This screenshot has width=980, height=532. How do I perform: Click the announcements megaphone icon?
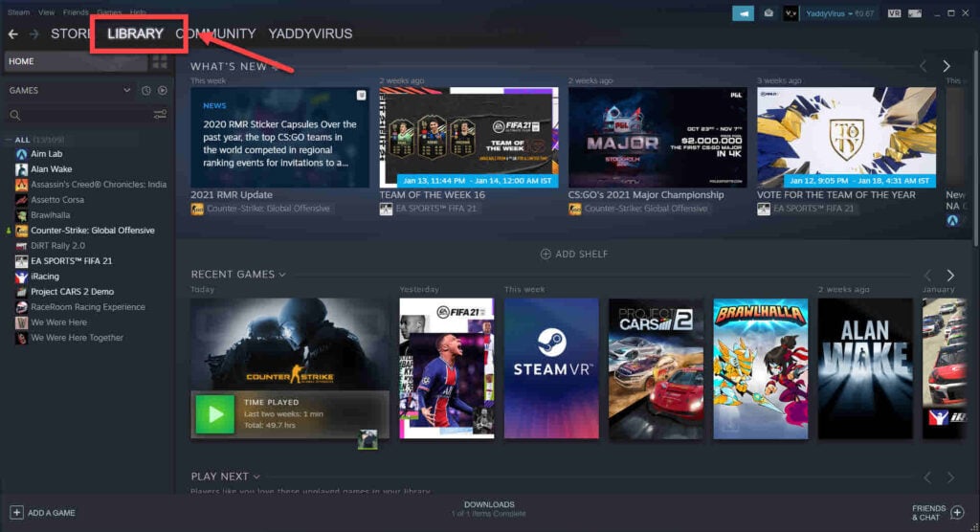[743, 13]
